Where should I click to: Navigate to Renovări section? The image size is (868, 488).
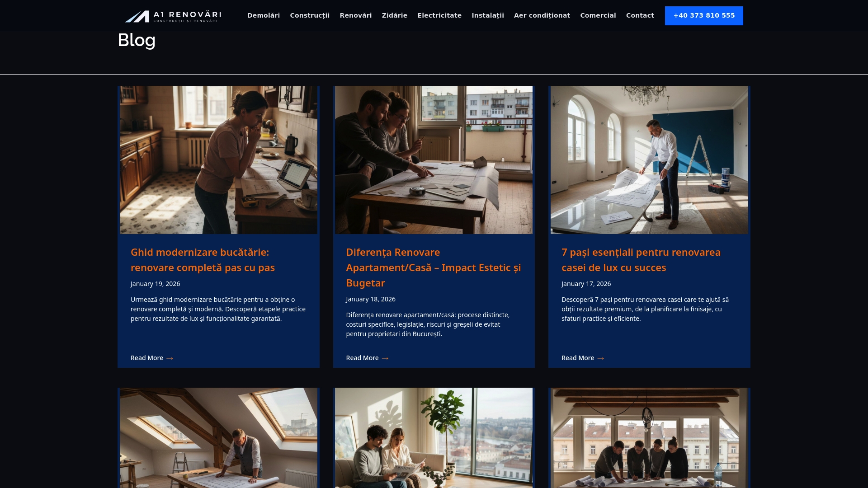coord(356,15)
